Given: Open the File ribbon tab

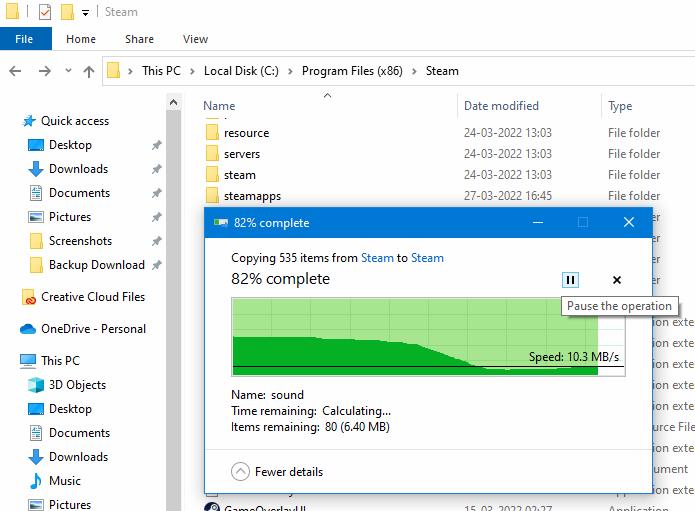Looking at the screenshot, I should click(x=24, y=39).
